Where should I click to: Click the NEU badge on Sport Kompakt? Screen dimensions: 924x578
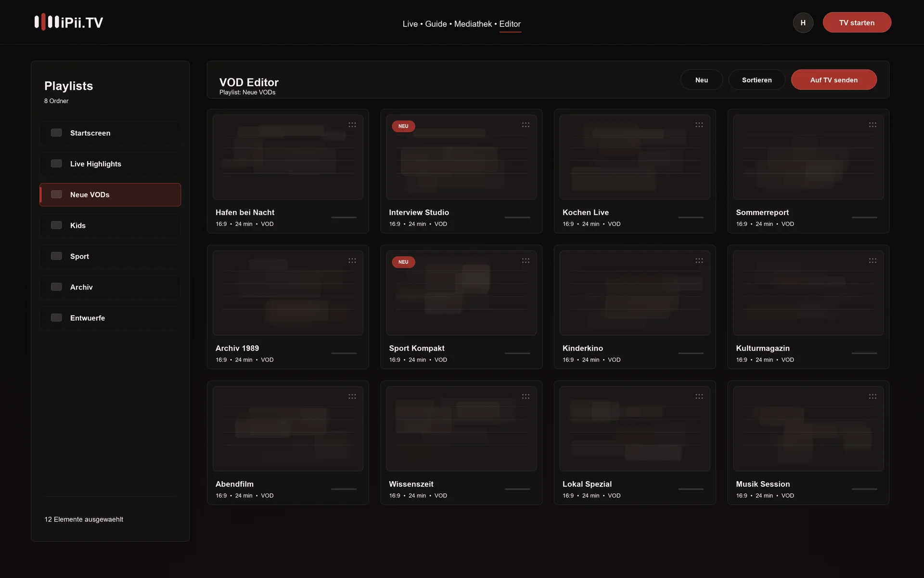tap(403, 262)
